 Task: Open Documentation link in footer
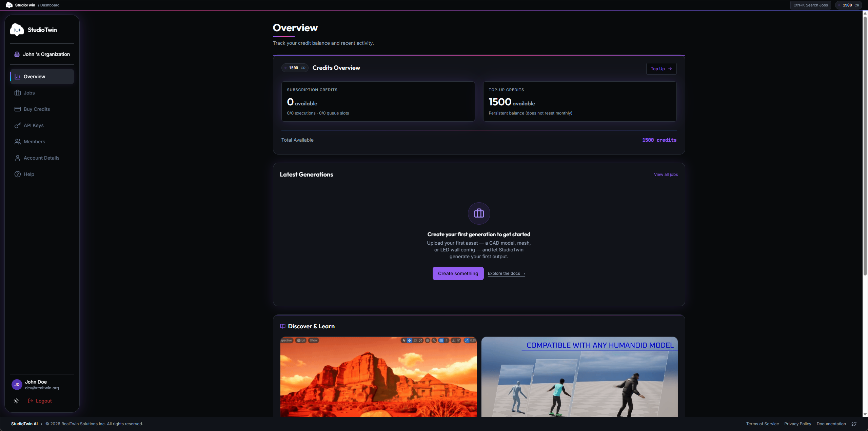coord(831,424)
